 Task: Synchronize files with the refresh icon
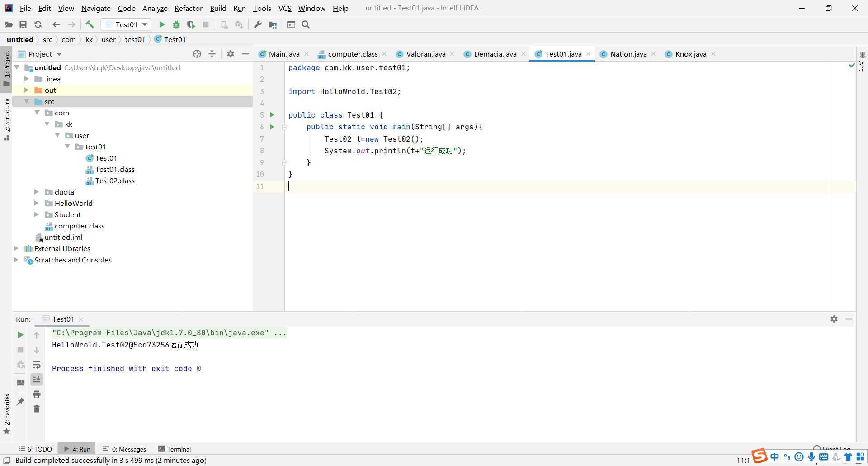coord(38,24)
